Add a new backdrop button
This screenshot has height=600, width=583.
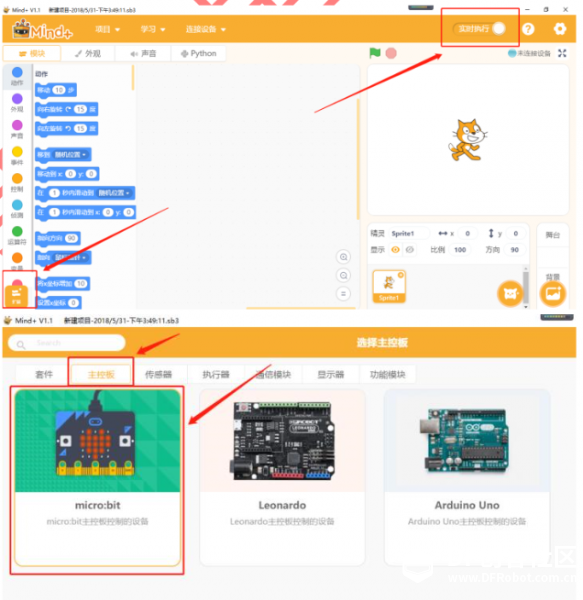click(x=553, y=293)
